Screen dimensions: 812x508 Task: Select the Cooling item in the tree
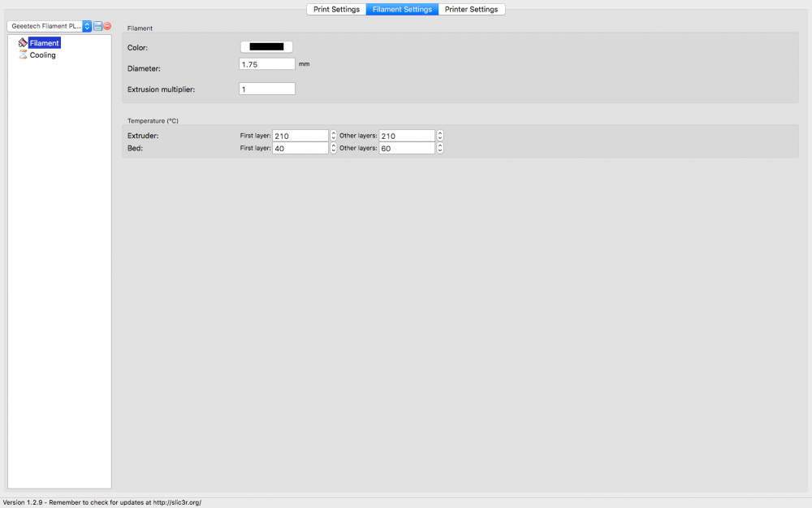point(42,55)
